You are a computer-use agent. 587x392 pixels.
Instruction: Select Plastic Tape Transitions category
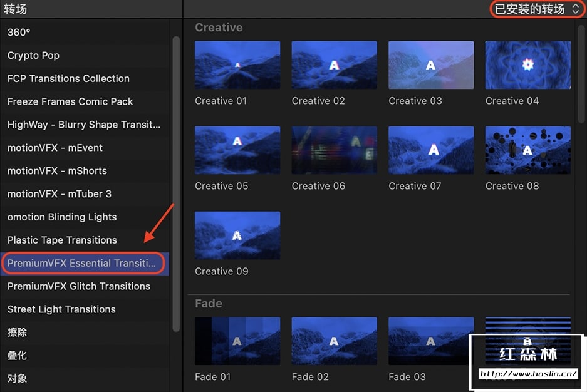point(85,240)
